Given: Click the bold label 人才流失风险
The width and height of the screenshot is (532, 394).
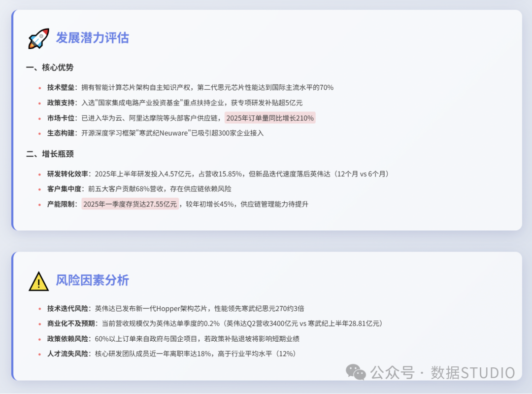Looking at the screenshot, I should tap(67, 354).
